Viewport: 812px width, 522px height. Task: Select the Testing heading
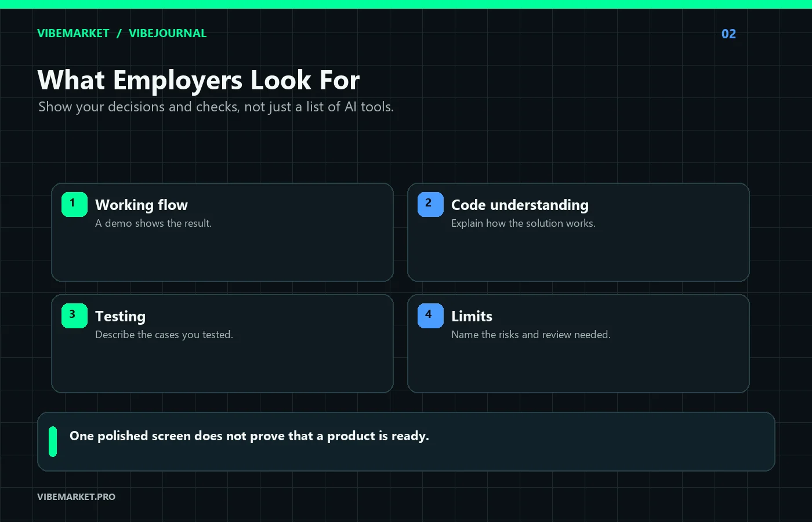coord(120,316)
